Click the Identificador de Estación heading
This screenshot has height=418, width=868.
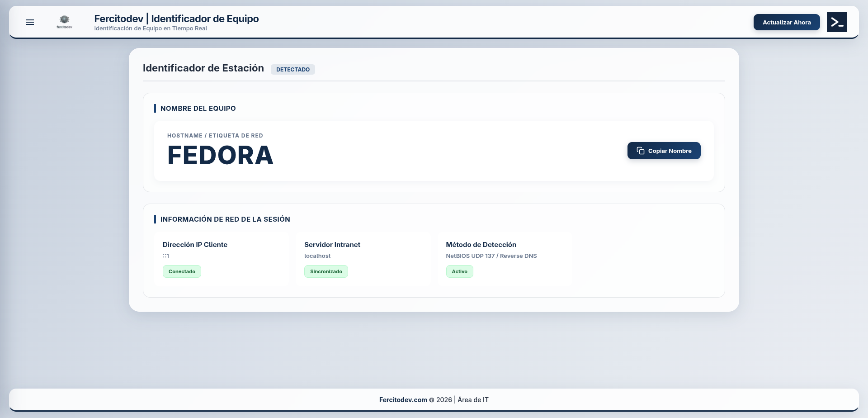click(203, 68)
